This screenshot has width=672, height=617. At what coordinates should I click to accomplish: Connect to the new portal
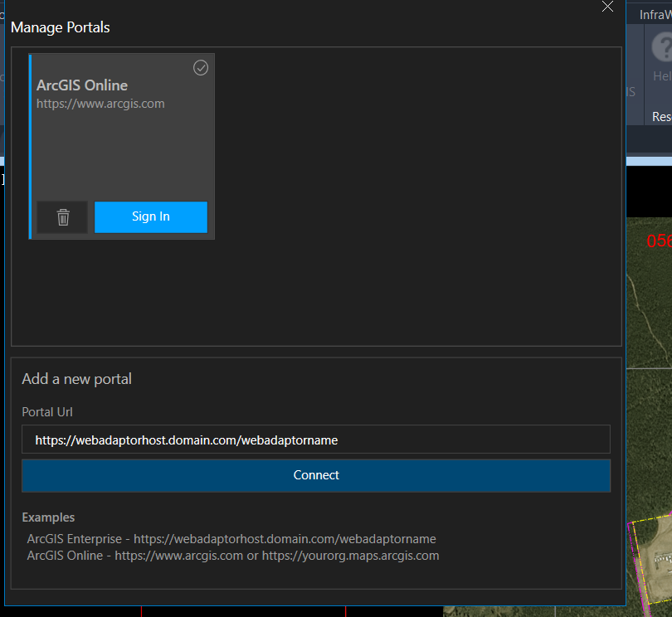(x=315, y=475)
